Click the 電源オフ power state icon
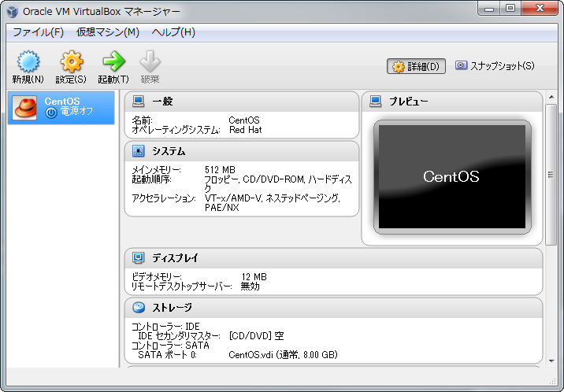 [x=51, y=113]
